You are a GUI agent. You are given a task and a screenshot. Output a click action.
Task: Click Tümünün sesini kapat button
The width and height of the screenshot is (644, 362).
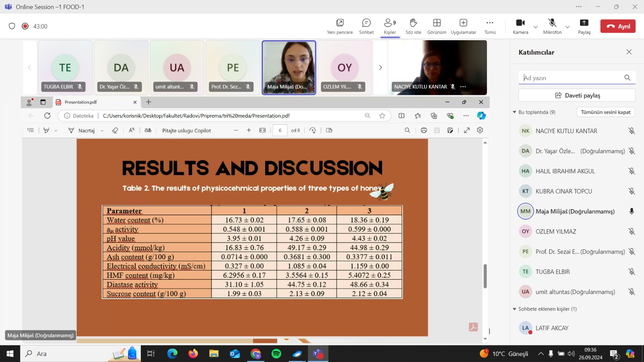605,112
